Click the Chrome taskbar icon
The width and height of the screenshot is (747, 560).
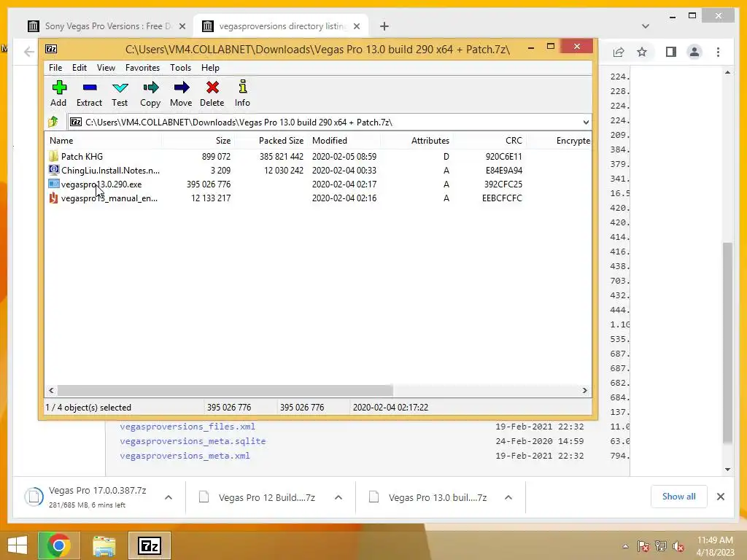coord(59,545)
